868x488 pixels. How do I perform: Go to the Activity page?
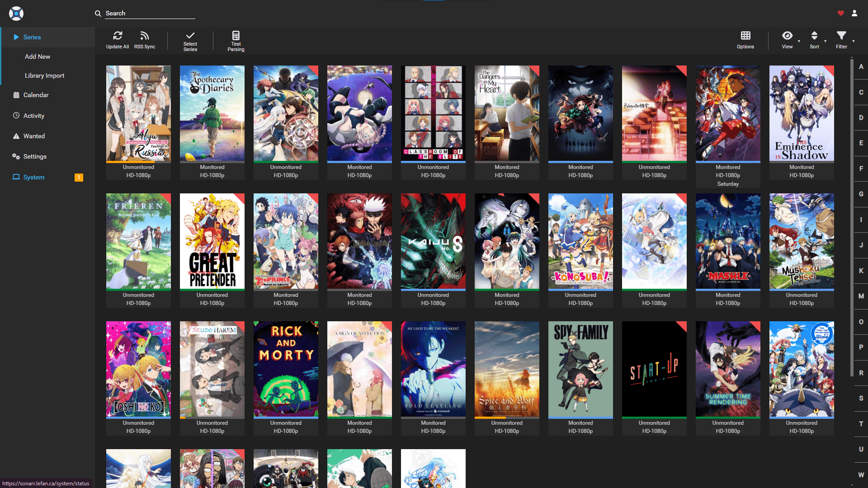(35, 116)
